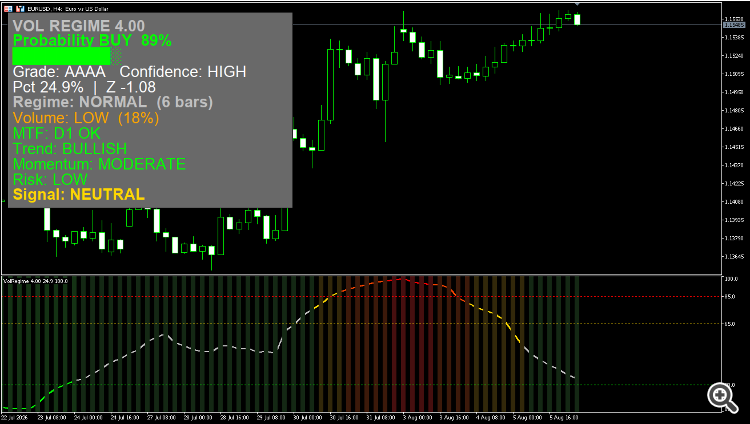Screen dimensions: 750x424
Task: Click the 27 Jul time axis label
Action: tap(161, 418)
